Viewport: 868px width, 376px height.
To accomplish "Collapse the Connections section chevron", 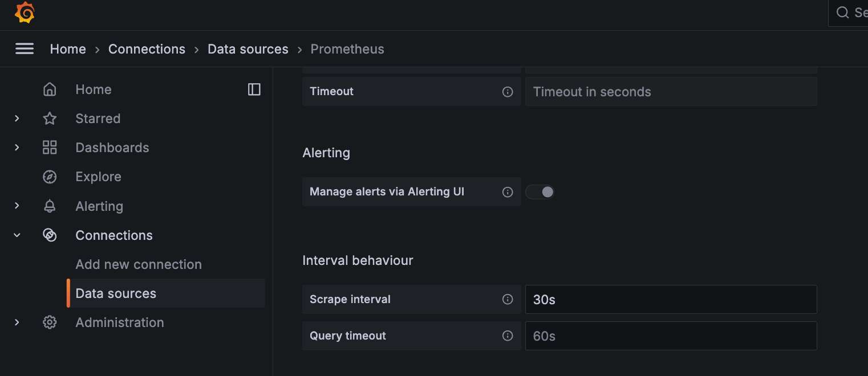I will pyautogui.click(x=17, y=235).
